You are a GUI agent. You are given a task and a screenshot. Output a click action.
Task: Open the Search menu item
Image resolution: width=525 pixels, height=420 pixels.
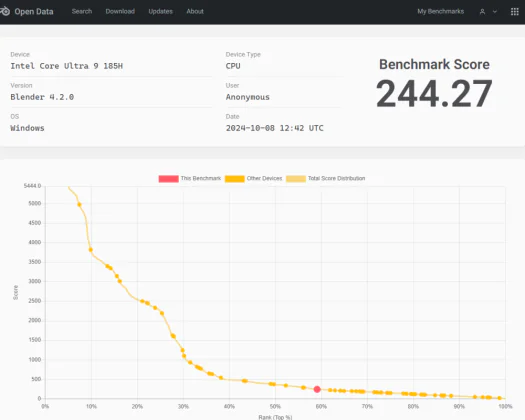(82, 11)
